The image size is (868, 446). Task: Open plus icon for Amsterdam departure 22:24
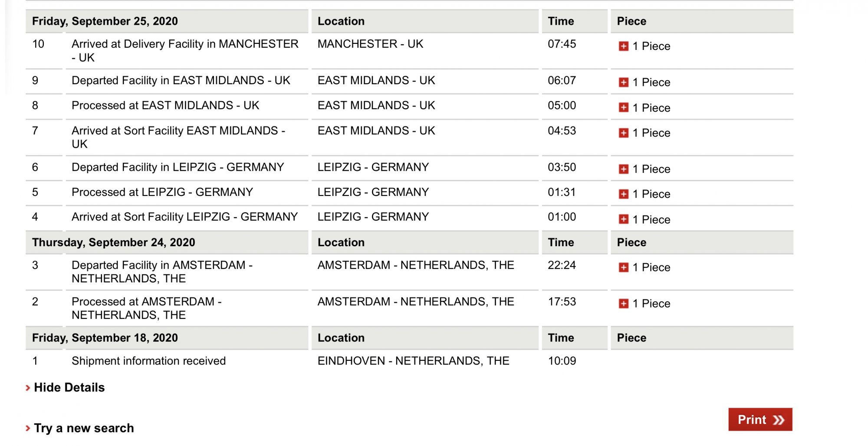623,267
